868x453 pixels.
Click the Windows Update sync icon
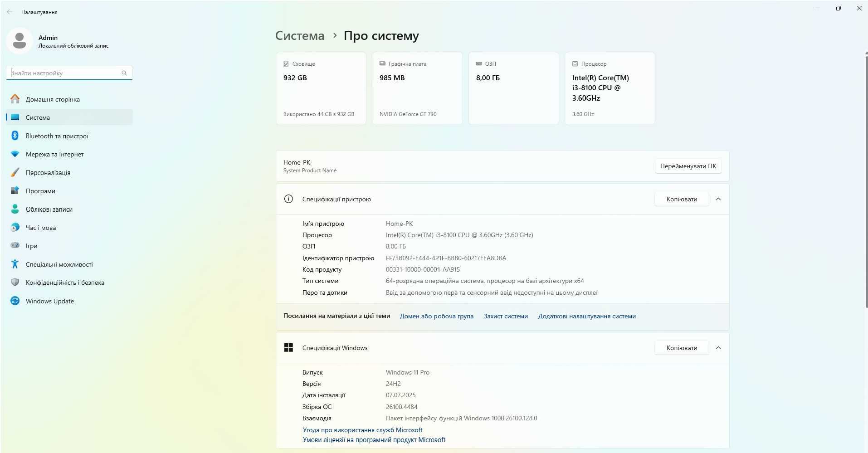point(15,301)
